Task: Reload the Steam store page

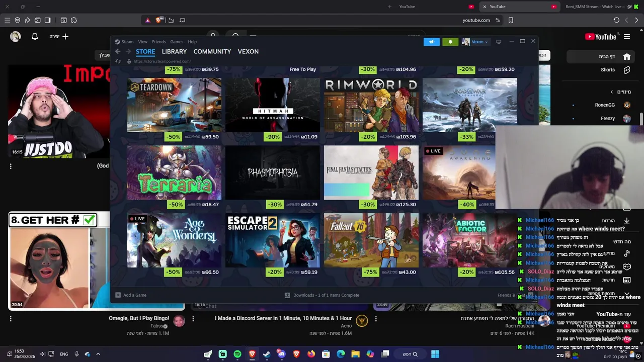Action: [118, 61]
